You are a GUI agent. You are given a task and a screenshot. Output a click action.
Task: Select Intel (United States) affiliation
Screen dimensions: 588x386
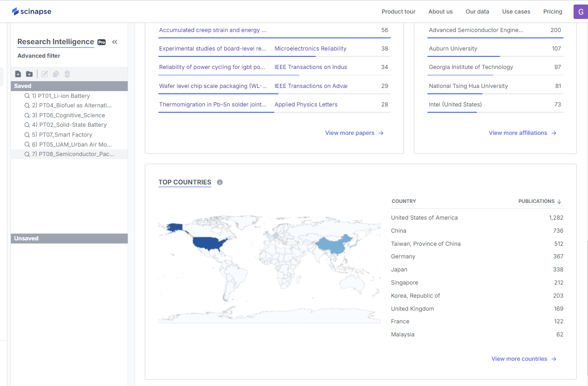coord(455,105)
